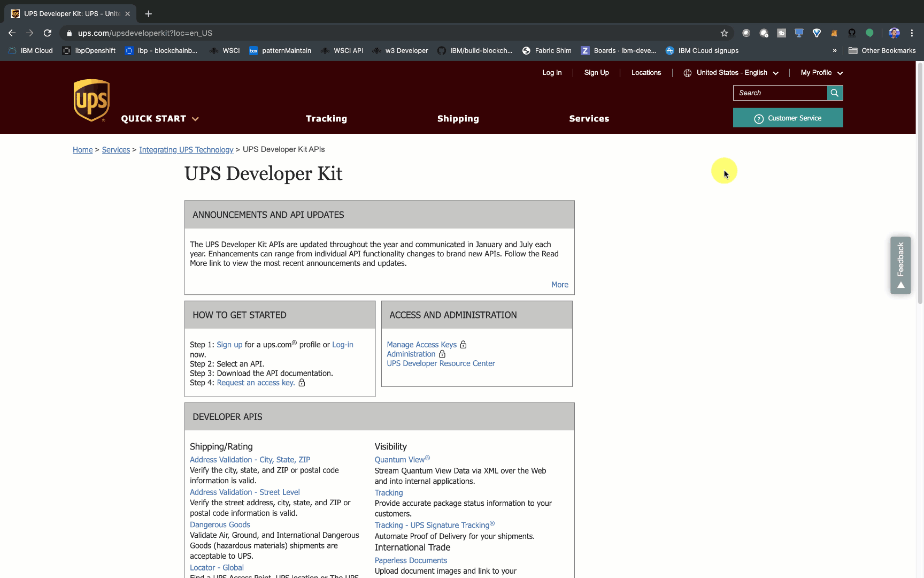The image size is (924, 578).
Task: Open new browser tab
Action: pyautogui.click(x=149, y=14)
